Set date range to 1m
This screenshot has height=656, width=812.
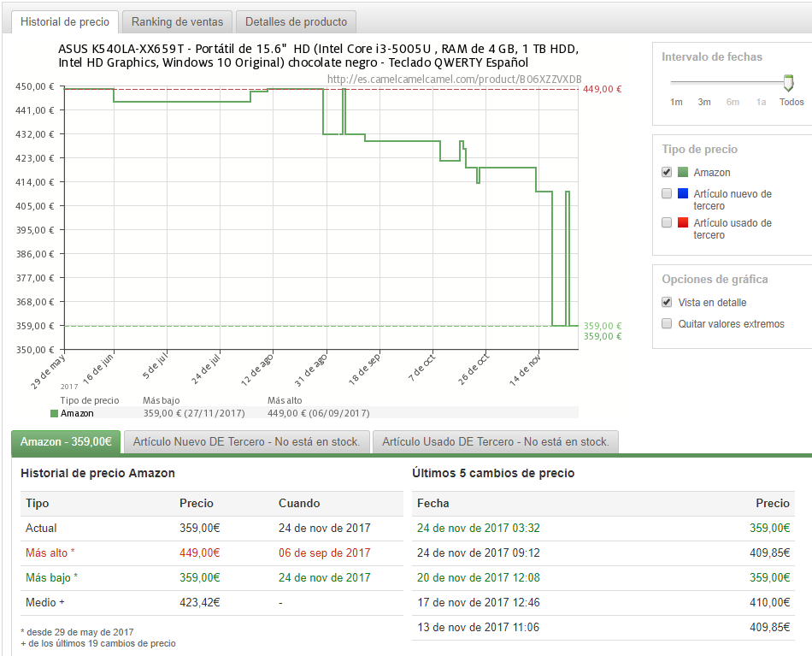pyautogui.click(x=676, y=102)
